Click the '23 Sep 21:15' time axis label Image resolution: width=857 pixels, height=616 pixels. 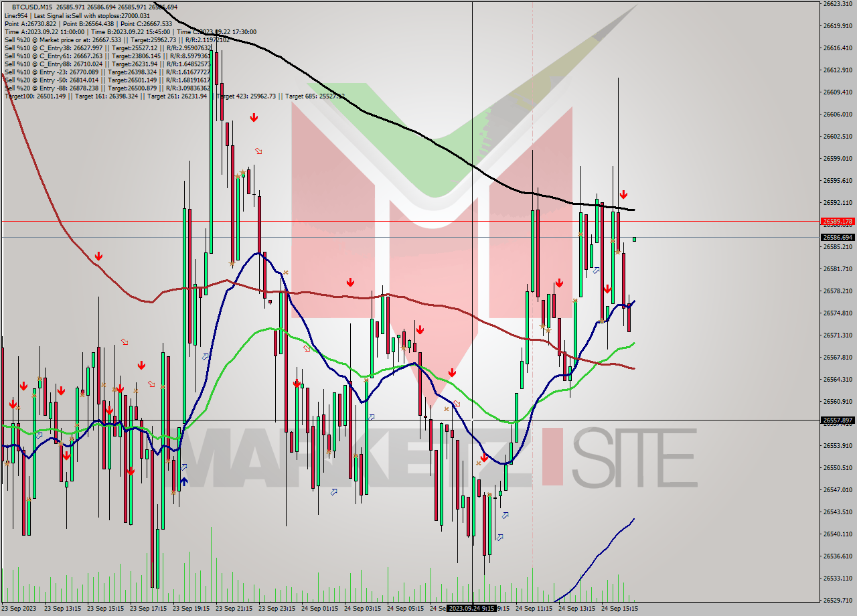point(234,609)
